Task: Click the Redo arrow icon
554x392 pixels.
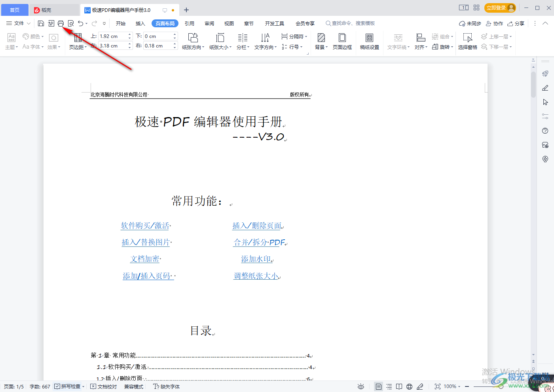Action: (95, 23)
